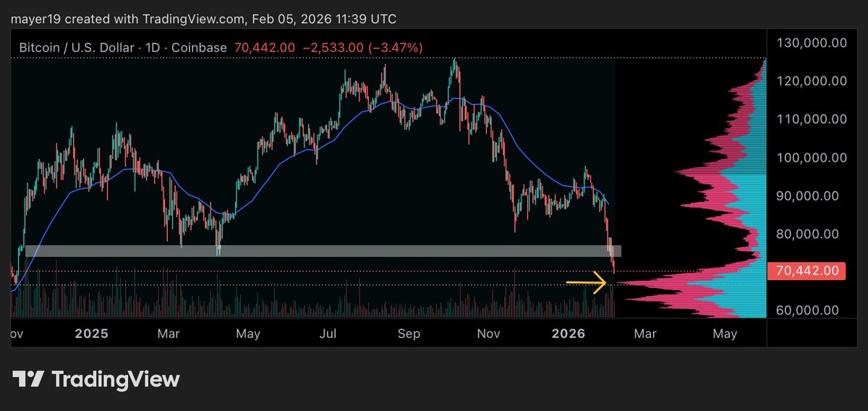Click the Mar label after 2025
Screen dimensions: 868x411
click(169, 334)
